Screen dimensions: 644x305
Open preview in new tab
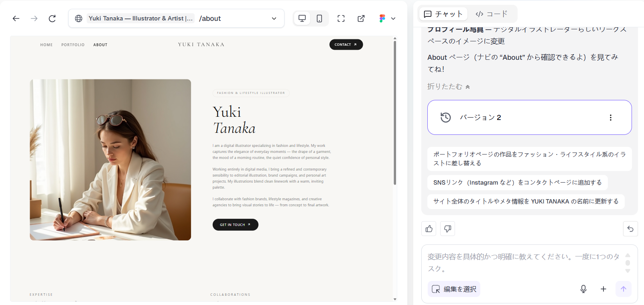tap(361, 18)
